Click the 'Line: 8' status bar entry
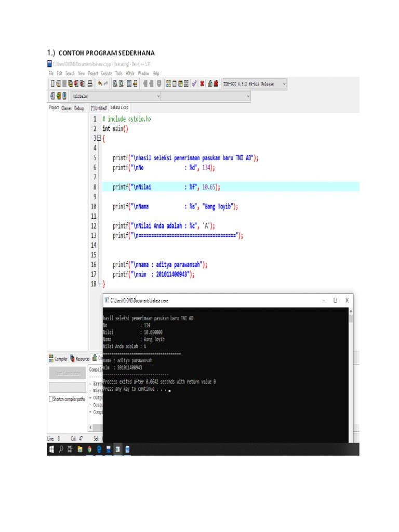This screenshot has height=532, width=399. [x=54, y=438]
